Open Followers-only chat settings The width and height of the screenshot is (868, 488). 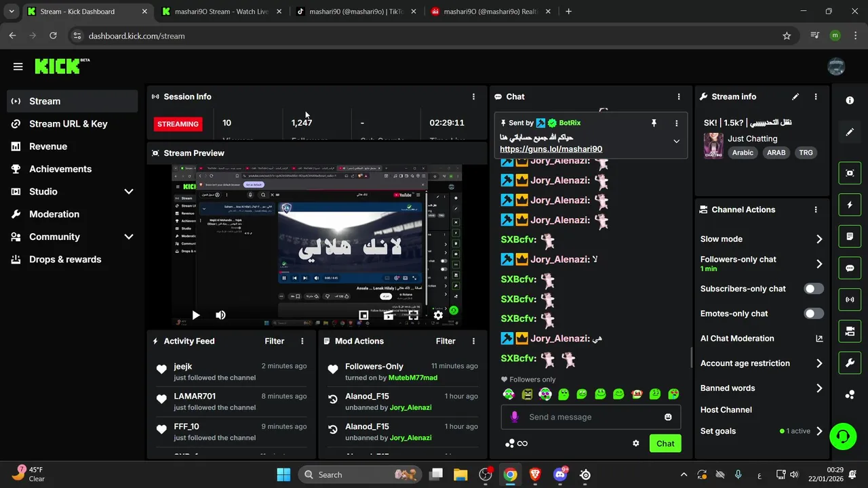[762, 264]
